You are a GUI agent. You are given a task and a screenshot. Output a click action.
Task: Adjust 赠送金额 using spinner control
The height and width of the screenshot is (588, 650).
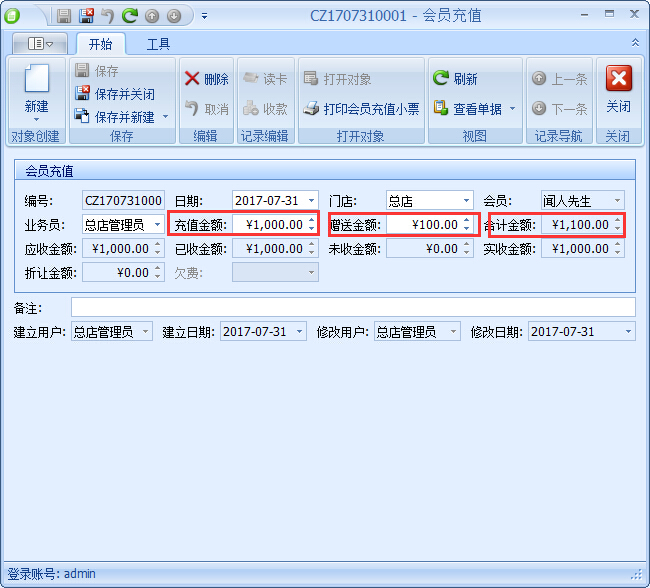466,221
